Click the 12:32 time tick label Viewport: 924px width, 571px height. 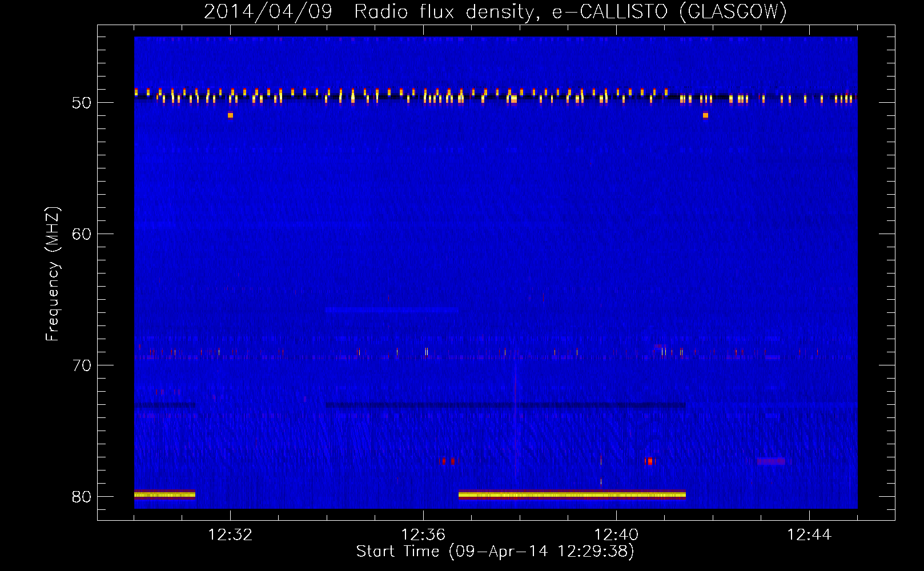click(x=230, y=534)
